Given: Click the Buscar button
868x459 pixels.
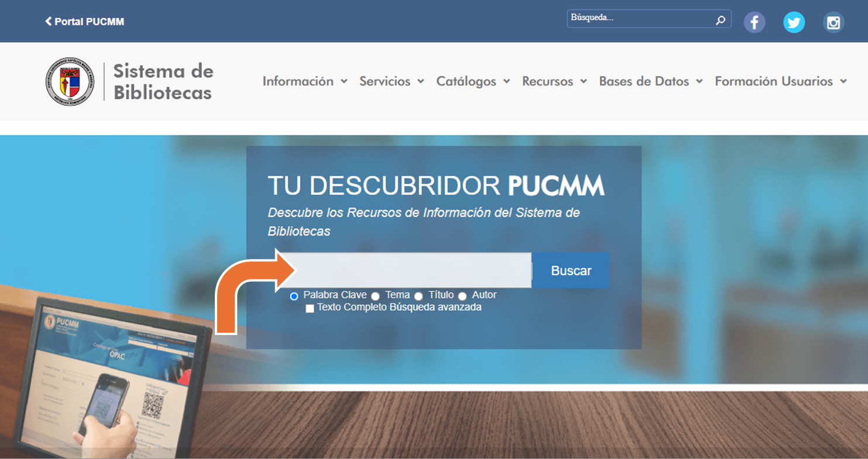Looking at the screenshot, I should point(571,270).
